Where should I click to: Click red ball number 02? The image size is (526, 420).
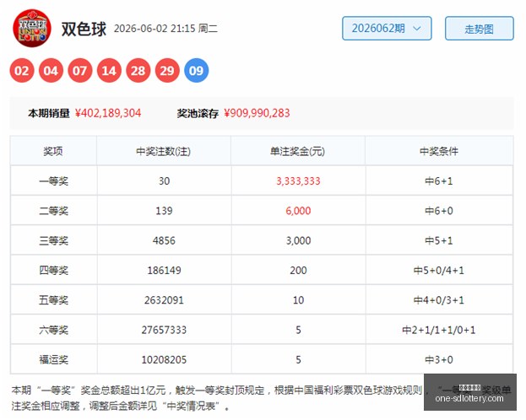click(x=22, y=70)
